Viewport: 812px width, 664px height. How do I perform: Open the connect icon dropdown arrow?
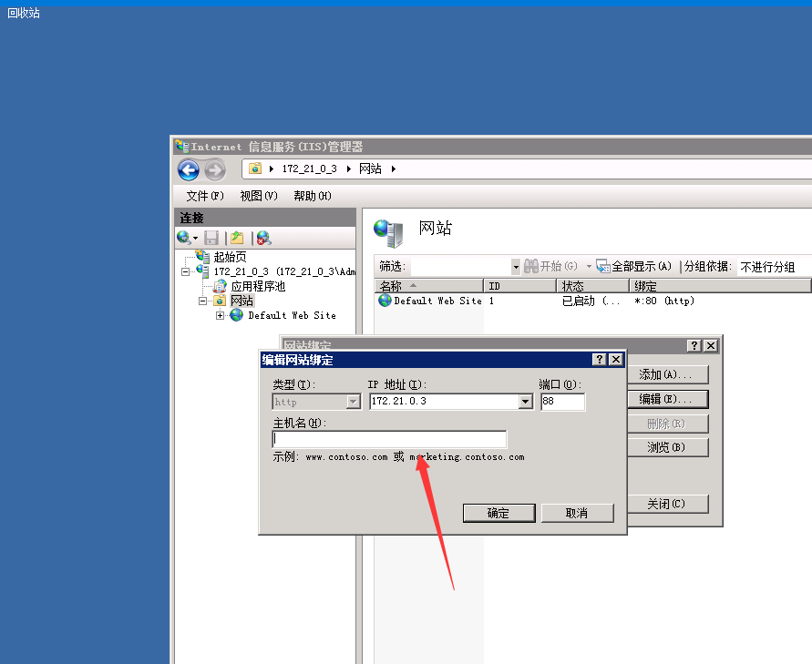tap(195, 238)
